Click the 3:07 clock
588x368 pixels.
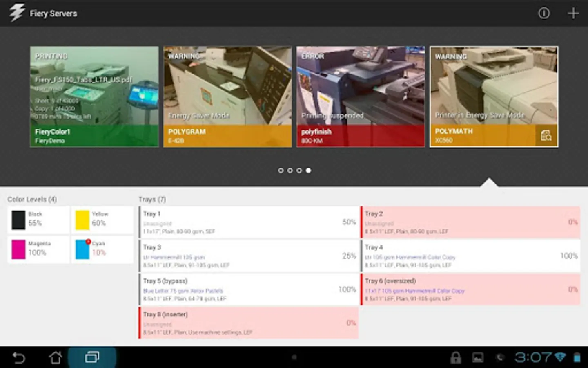point(533,358)
